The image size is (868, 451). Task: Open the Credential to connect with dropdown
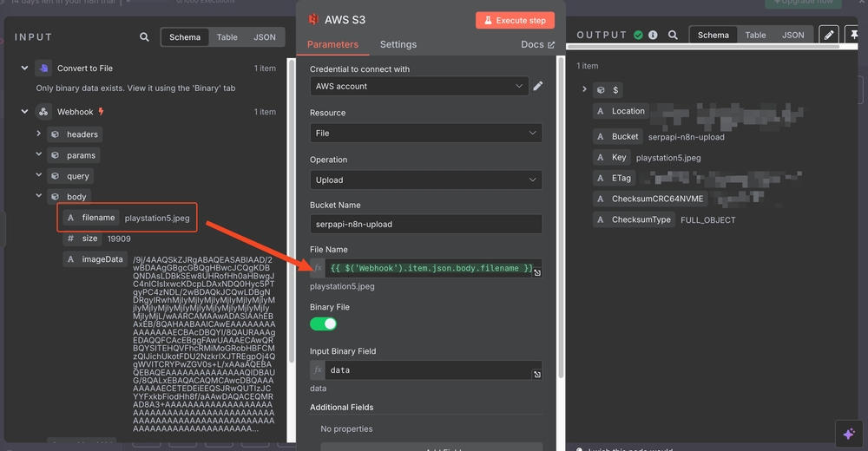pos(419,86)
